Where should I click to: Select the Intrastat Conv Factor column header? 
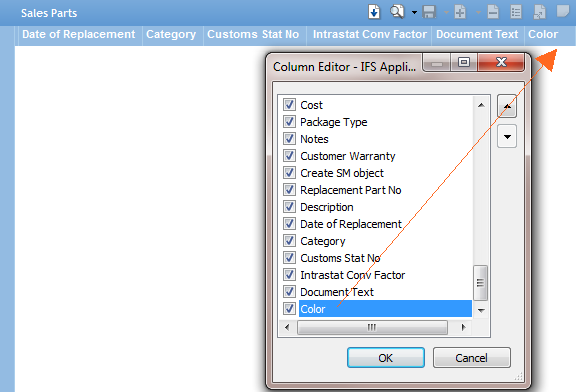tap(370, 35)
